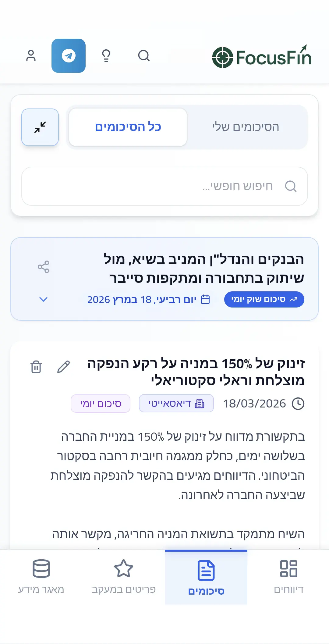Edit the 150% surge summary with pencil

63,367
